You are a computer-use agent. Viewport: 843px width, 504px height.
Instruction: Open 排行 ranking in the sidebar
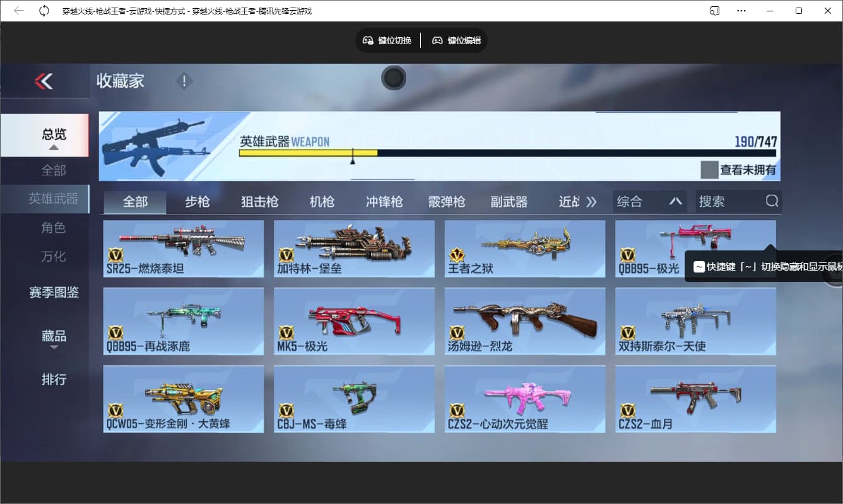point(54,380)
